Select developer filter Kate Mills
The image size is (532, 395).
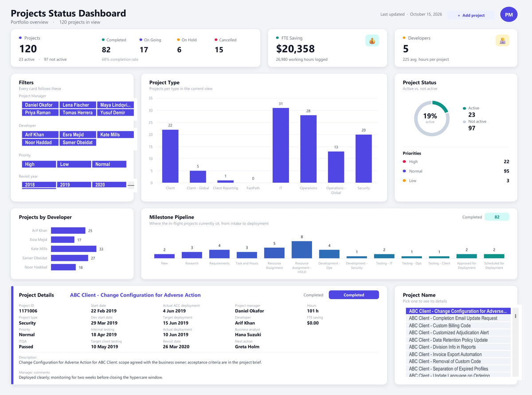[115, 134]
